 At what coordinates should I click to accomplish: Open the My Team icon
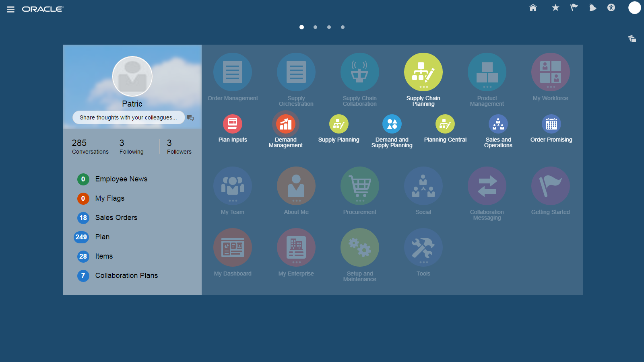[233, 186]
